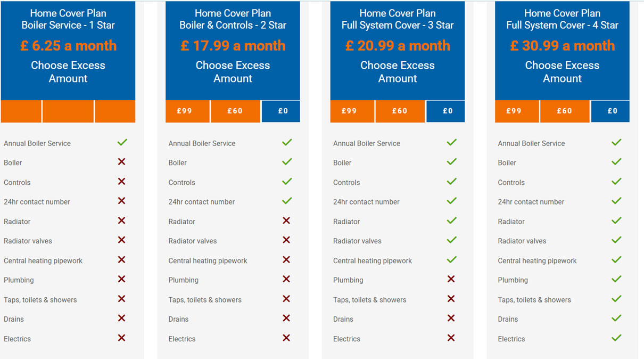Click green tick for 1 Star Annual Boiler Service

point(122,142)
